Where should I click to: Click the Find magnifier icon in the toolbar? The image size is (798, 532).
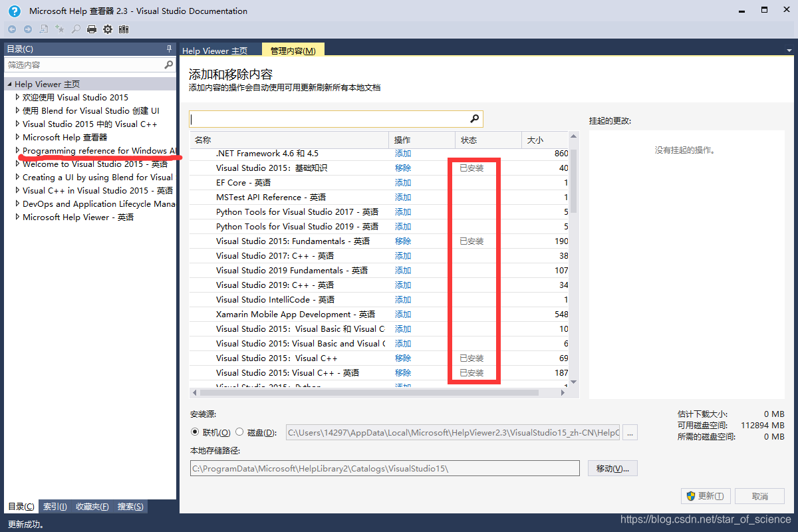pos(76,29)
